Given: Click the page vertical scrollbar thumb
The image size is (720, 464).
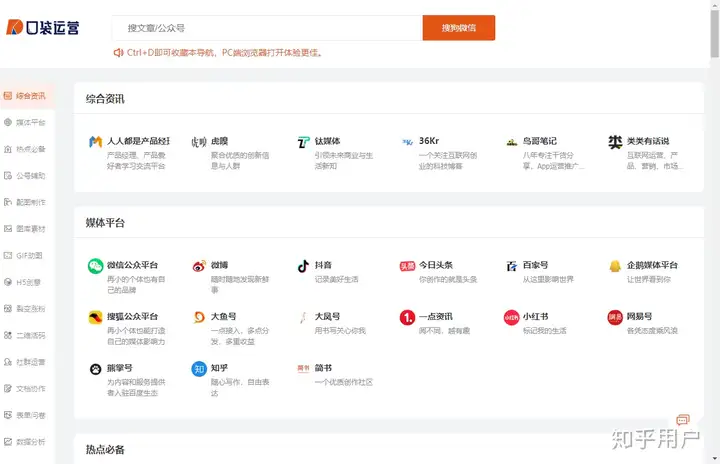Looking at the screenshot, I should 714,33.
